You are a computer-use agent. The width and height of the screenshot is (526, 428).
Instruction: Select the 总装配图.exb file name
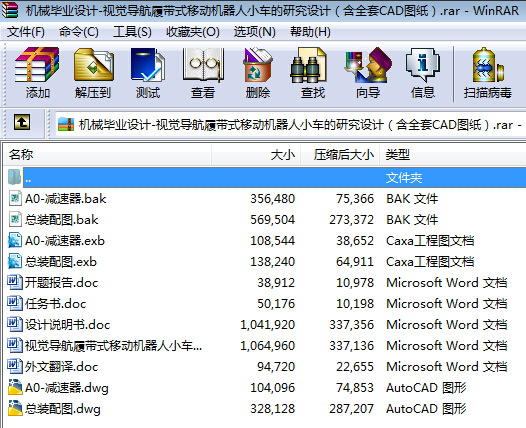pyautogui.click(x=61, y=262)
